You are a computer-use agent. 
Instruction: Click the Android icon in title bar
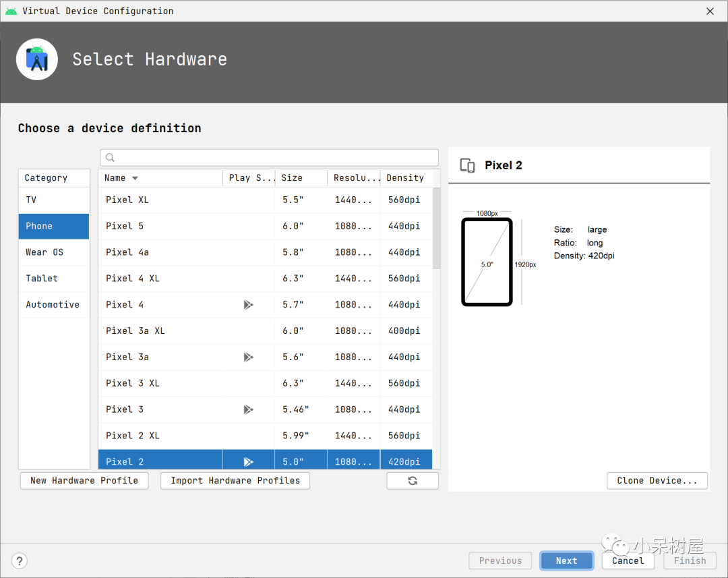11,11
